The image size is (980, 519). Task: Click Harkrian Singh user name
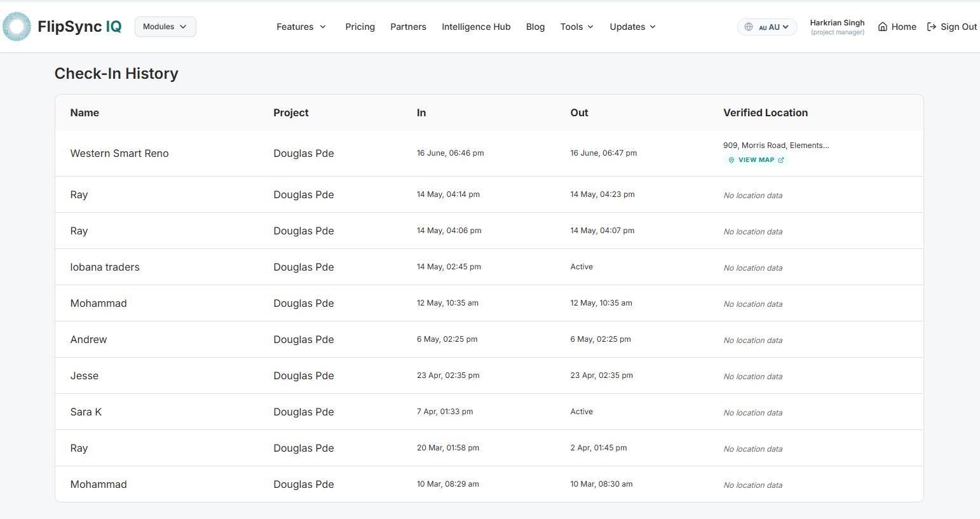[x=837, y=23]
